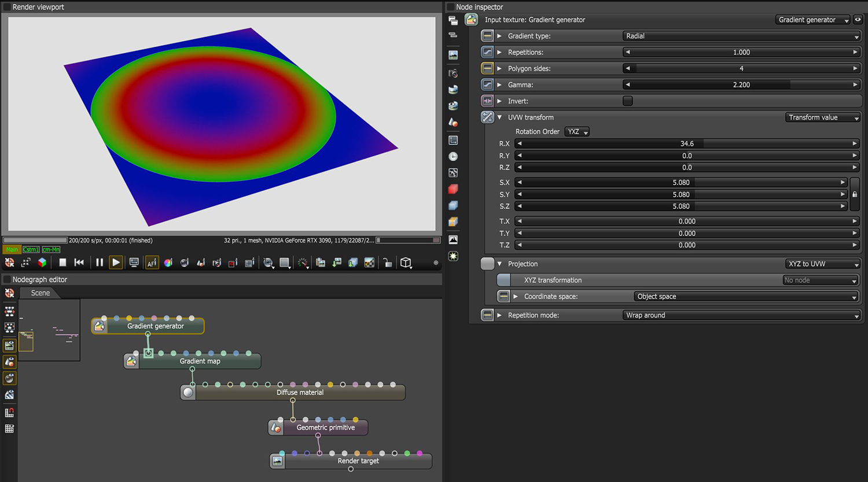868x482 pixels.
Task: Toggle grid snapping magnet icon
Action: pyautogui.click(x=9, y=413)
